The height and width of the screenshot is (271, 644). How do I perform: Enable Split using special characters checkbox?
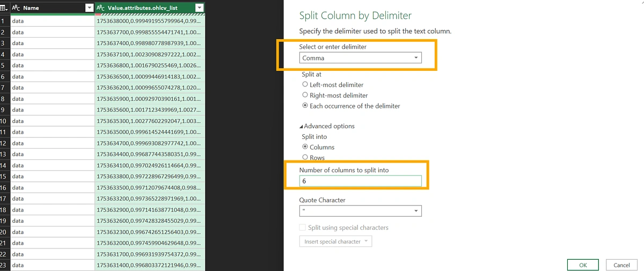pos(303,228)
